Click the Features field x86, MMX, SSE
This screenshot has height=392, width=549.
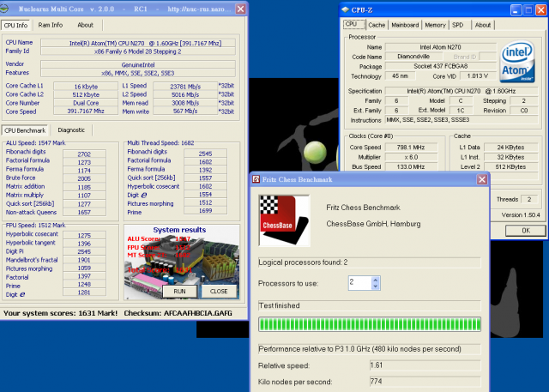pos(138,73)
